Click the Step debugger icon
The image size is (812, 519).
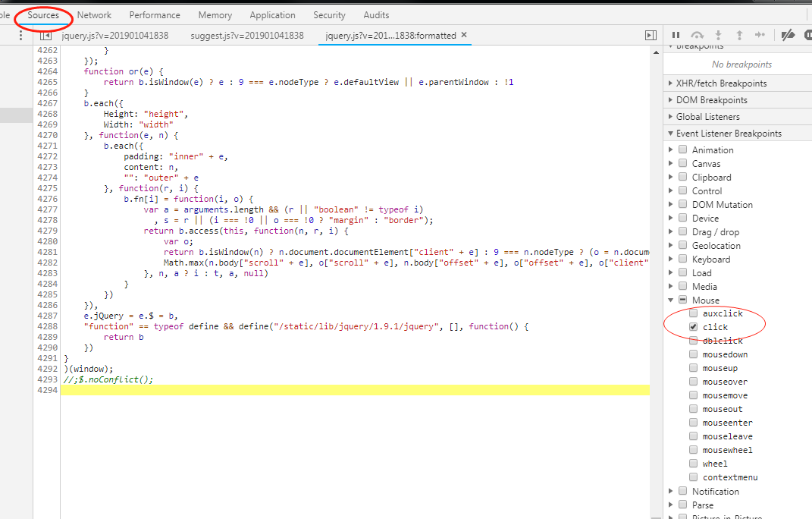pos(760,35)
